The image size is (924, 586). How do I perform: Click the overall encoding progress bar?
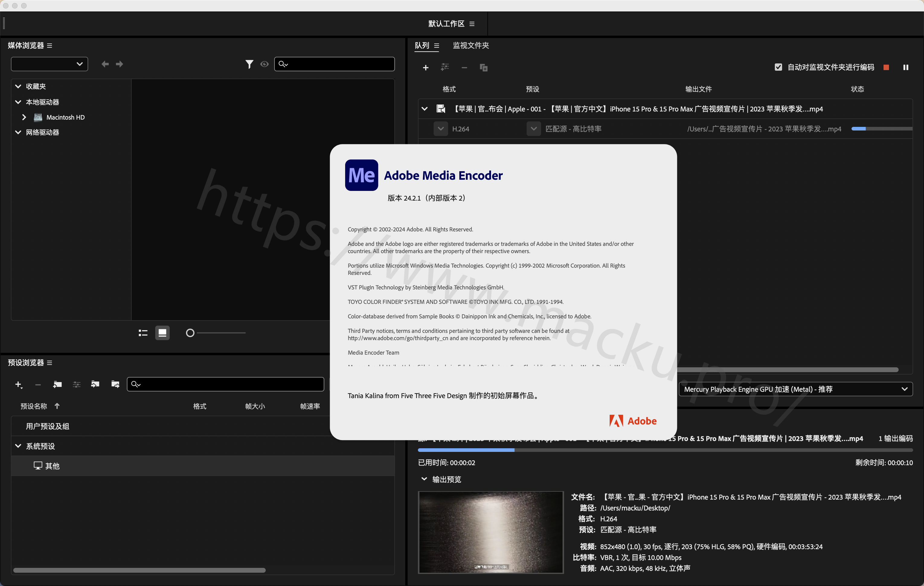[665, 450]
